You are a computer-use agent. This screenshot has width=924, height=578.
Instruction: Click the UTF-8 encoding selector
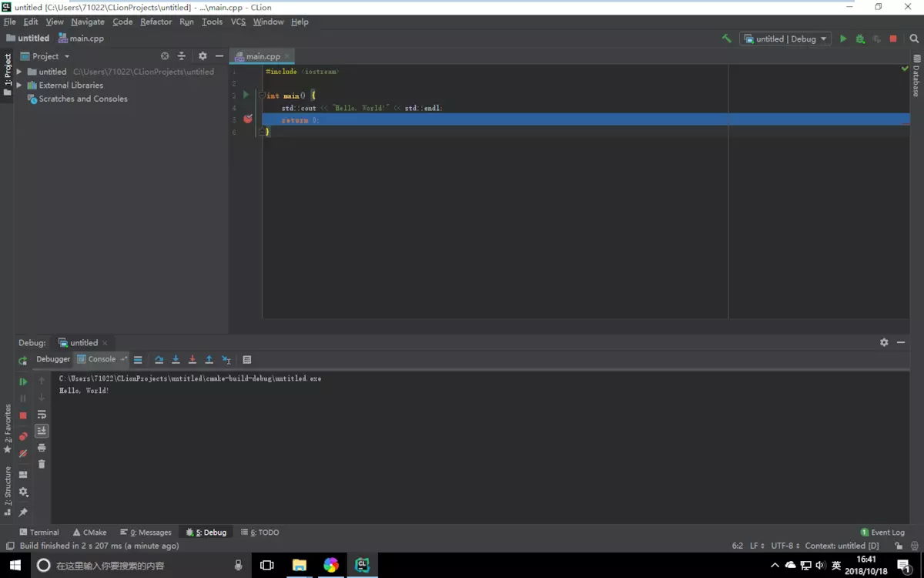tap(785, 546)
